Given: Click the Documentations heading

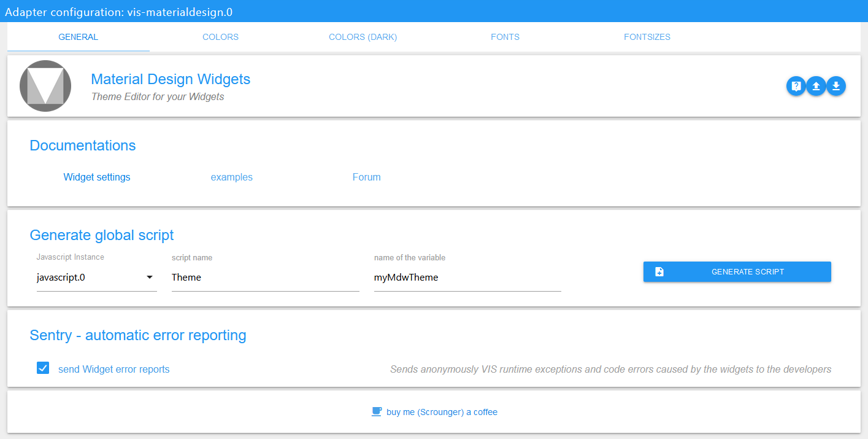Looking at the screenshot, I should (x=83, y=146).
